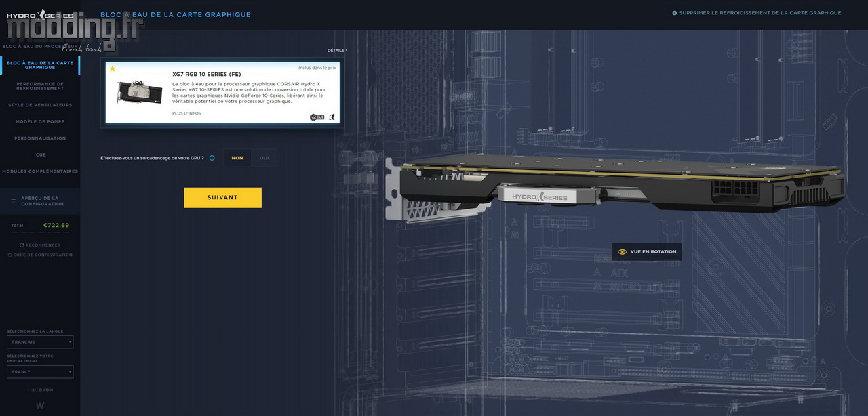
Task: Open Plus d'infos link on product card
Action: 186,114
